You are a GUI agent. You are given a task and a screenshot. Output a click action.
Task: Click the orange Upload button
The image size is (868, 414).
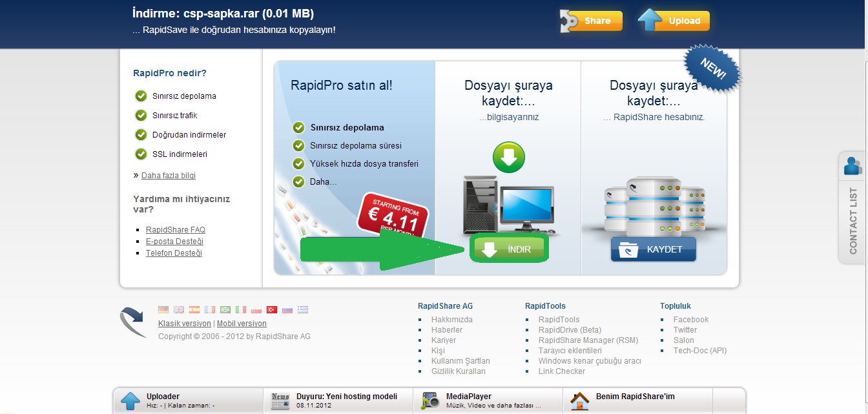[x=674, y=21]
